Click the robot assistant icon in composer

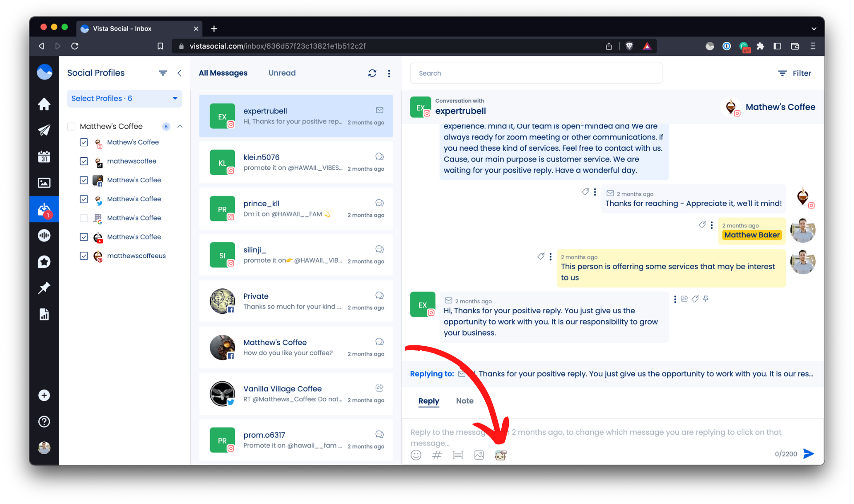point(500,455)
